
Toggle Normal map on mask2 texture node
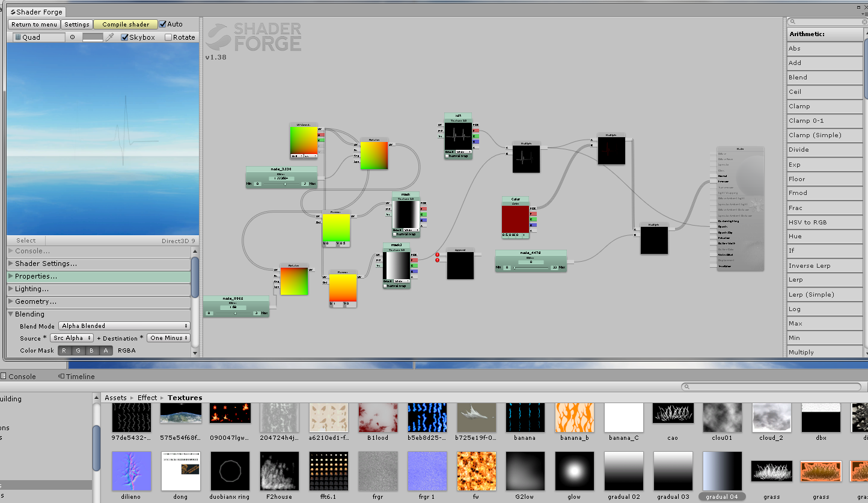click(x=386, y=286)
